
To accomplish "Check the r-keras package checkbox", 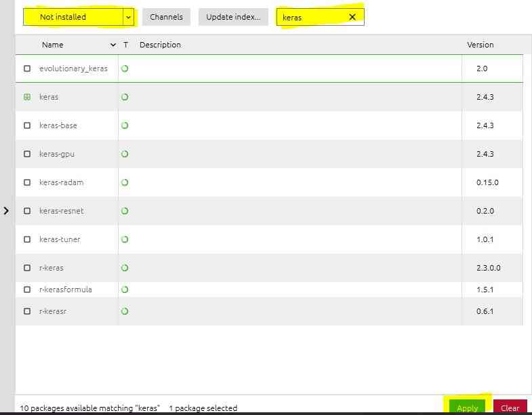I will pyautogui.click(x=27, y=268).
